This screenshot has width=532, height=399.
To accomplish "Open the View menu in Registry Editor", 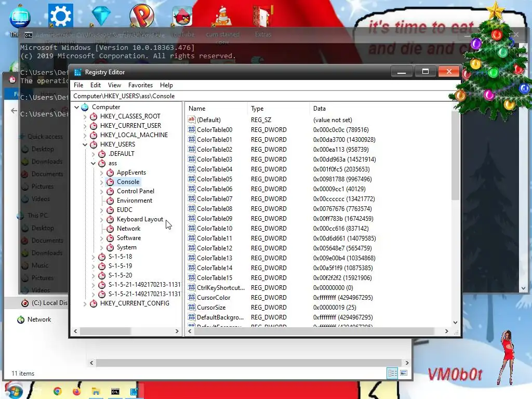I will [x=114, y=85].
